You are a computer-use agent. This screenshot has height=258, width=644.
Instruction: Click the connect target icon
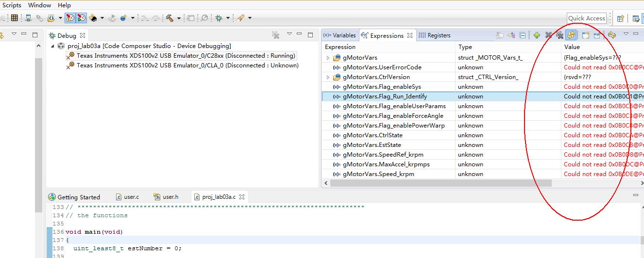pyautogui.click(x=29, y=18)
